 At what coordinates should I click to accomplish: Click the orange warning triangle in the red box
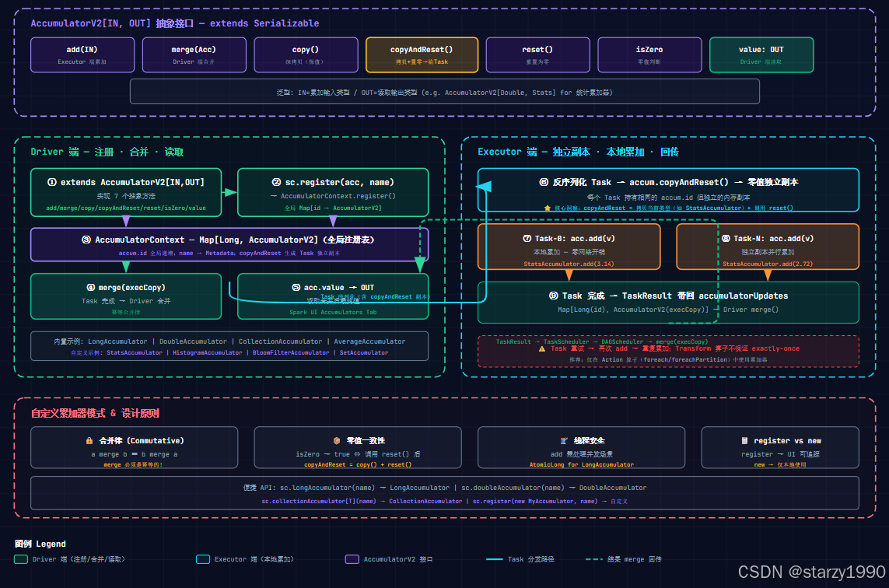click(542, 348)
